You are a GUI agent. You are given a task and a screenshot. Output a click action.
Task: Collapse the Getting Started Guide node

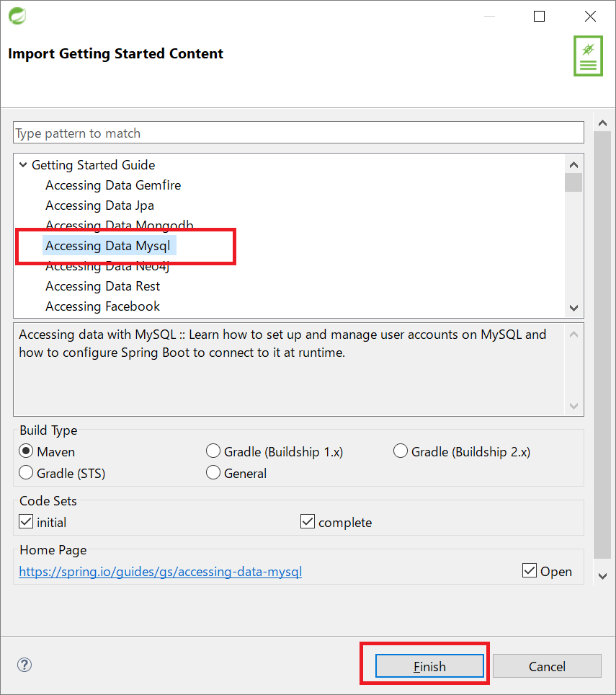(x=23, y=165)
